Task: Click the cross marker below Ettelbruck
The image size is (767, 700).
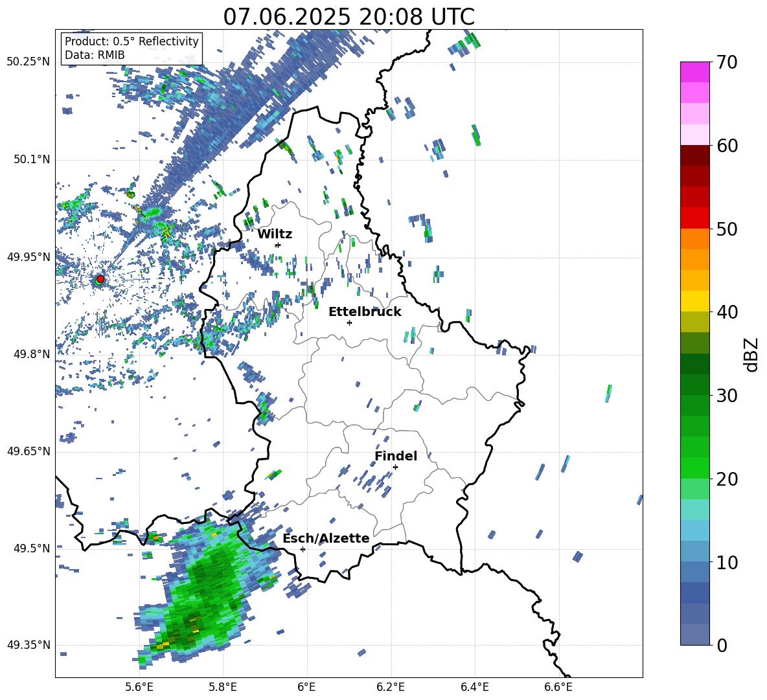Action: [349, 322]
